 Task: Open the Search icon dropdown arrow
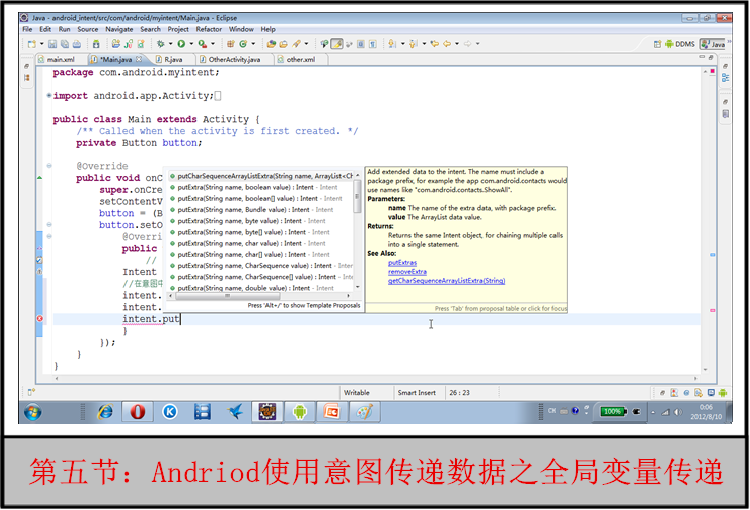click(307, 44)
